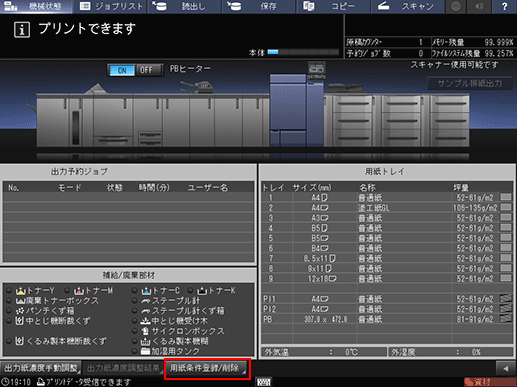Click the yellow トナーY toner icon
This screenshot has width=517, height=387.
20,291
